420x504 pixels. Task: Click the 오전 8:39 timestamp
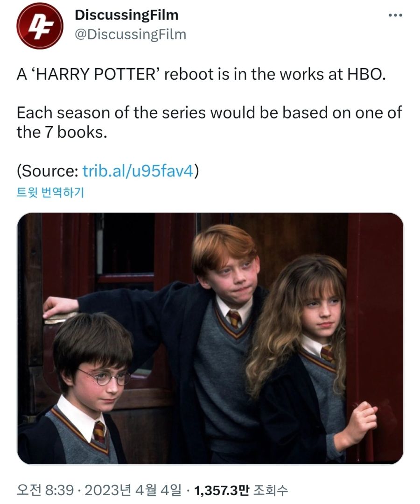(45, 490)
